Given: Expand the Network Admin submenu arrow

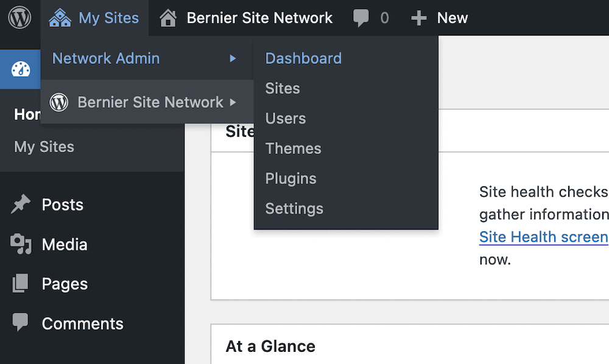Looking at the screenshot, I should pos(233,58).
